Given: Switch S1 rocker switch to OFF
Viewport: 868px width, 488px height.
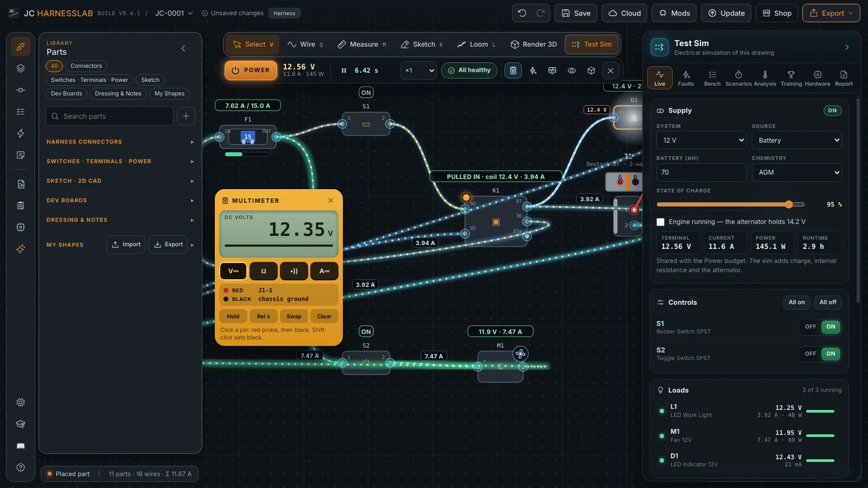Looking at the screenshot, I should [x=810, y=327].
